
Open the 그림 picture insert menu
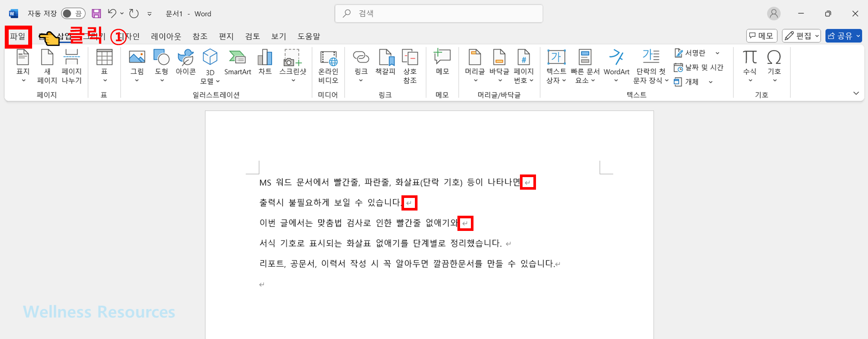point(137,66)
